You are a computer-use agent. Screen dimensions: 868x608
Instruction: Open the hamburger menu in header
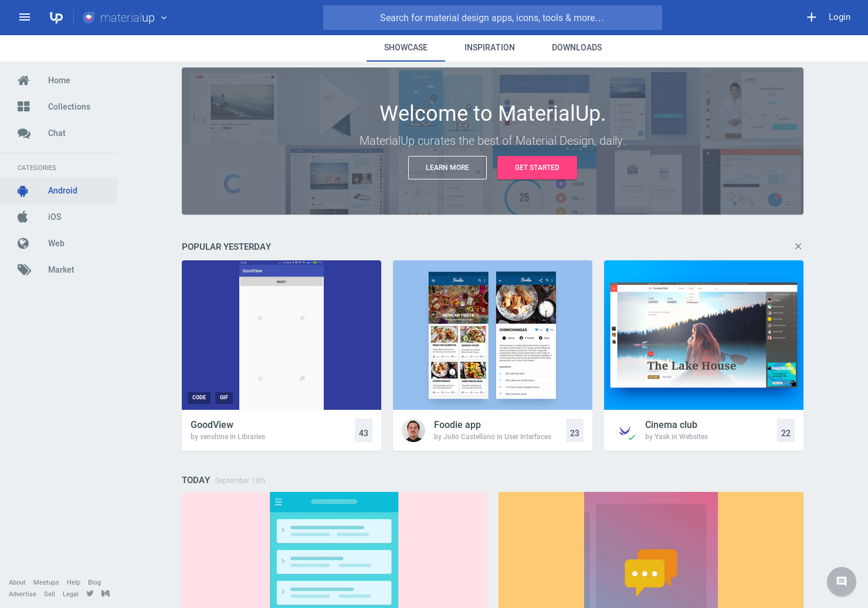pos(25,18)
